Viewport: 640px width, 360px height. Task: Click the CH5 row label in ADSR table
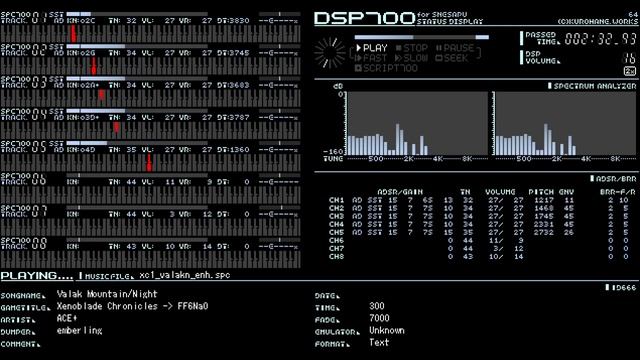[x=336, y=232]
